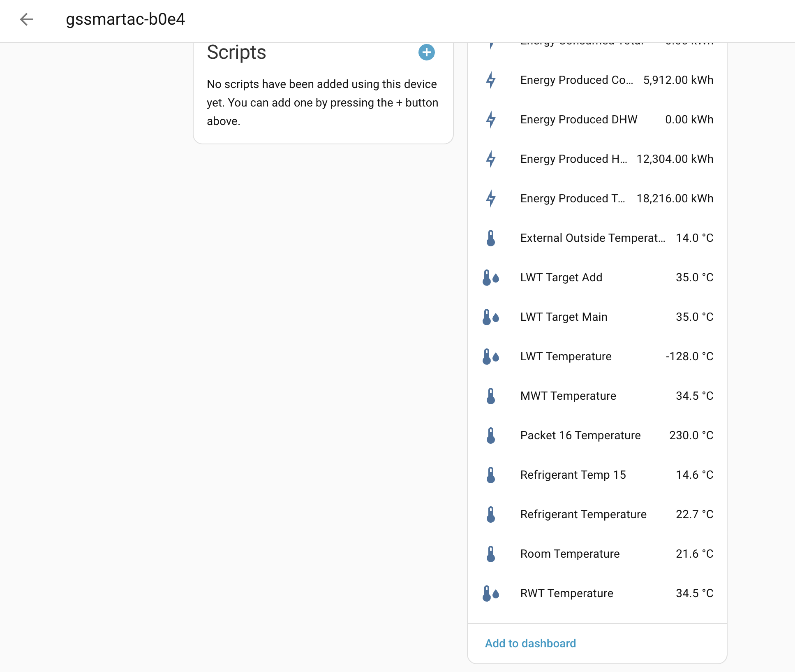Click the RWT Temperature water-thermometer icon
Viewport: 795px width, 672px height.
click(x=490, y=593)
